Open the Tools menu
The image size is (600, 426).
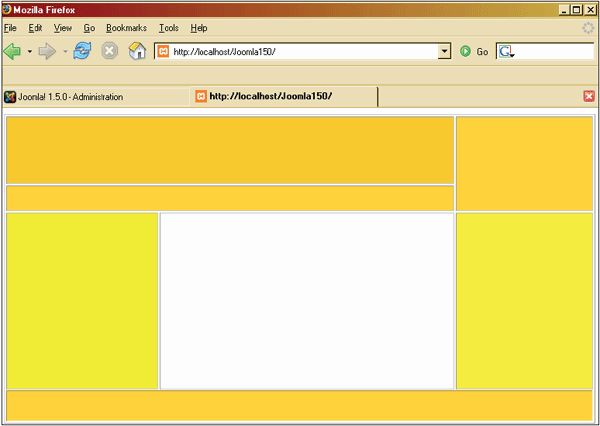click(x=169, y=28)
